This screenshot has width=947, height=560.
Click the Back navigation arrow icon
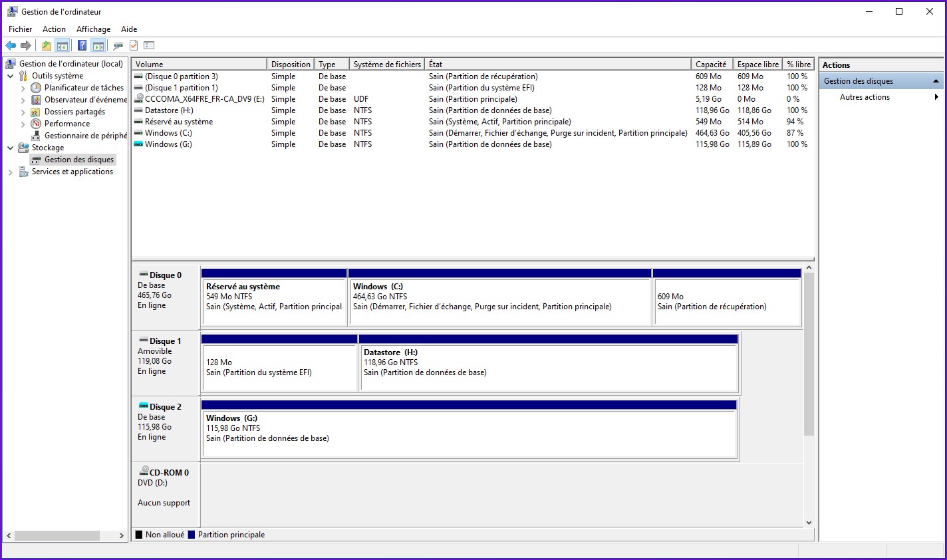point(11,45)
